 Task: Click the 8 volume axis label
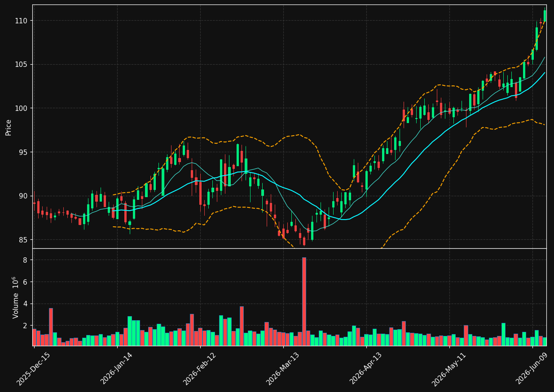pos(25,260)
